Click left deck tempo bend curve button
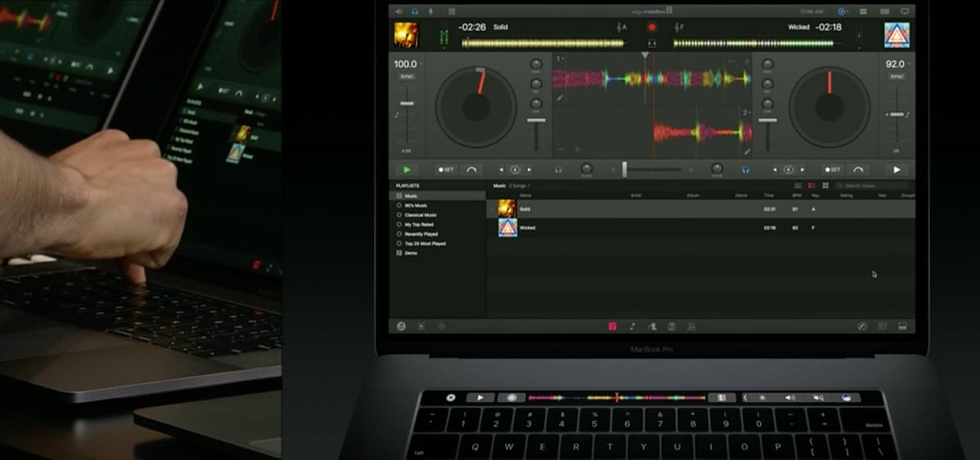The image size is (980, 460). click(471, 169)
